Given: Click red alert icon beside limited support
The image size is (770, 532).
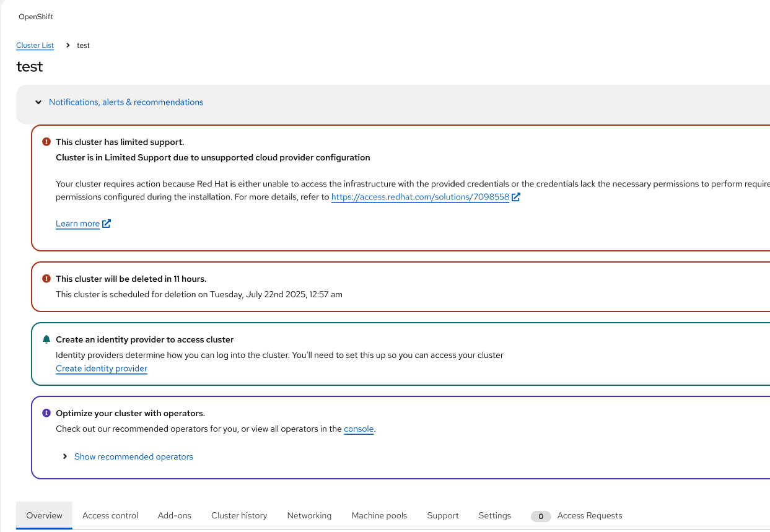Looking at the screenshot, I should (x=46, y=142).
